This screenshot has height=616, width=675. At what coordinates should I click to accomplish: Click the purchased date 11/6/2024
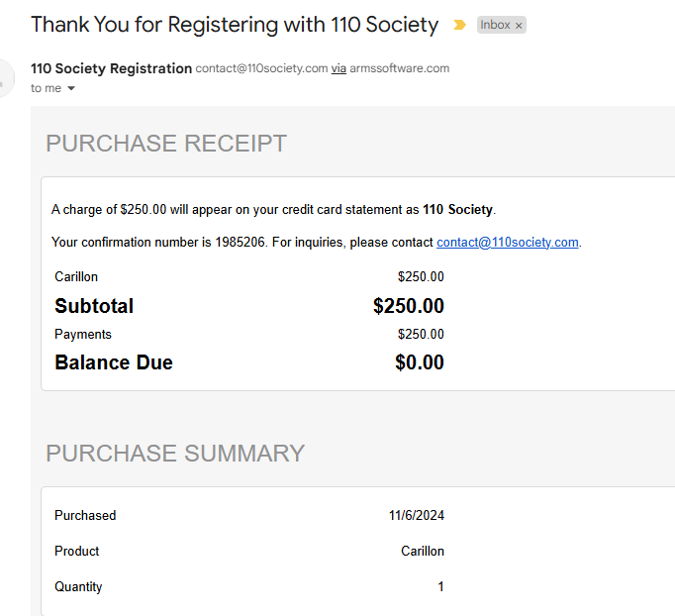(416, 515)
